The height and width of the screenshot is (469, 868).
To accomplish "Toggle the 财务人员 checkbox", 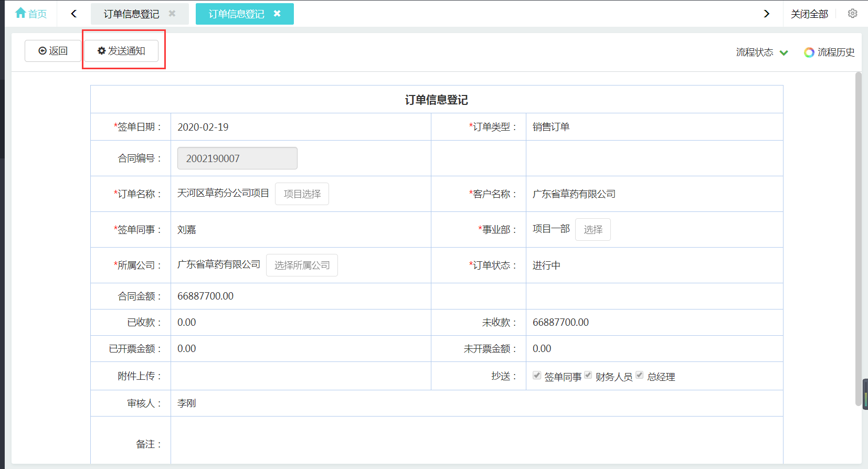I will 588,375.
